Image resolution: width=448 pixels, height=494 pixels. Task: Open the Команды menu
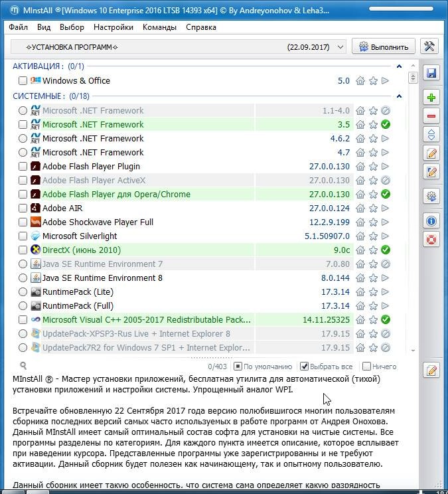(159, 27)
